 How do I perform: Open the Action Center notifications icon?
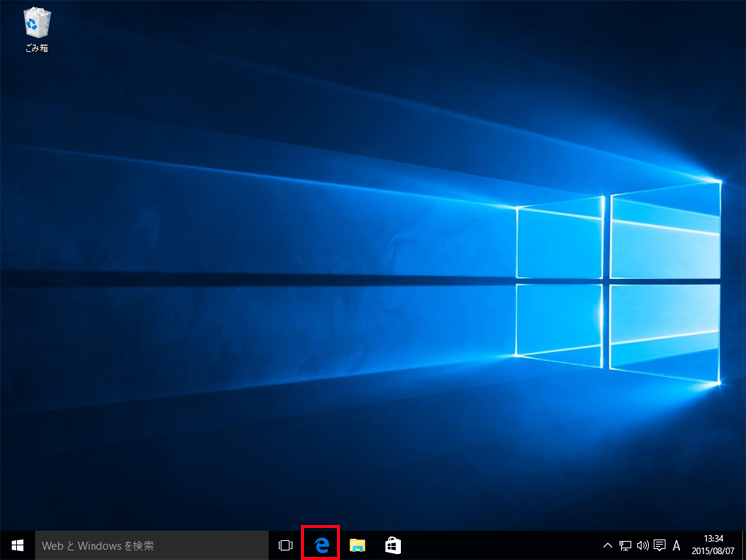[659, 545]
